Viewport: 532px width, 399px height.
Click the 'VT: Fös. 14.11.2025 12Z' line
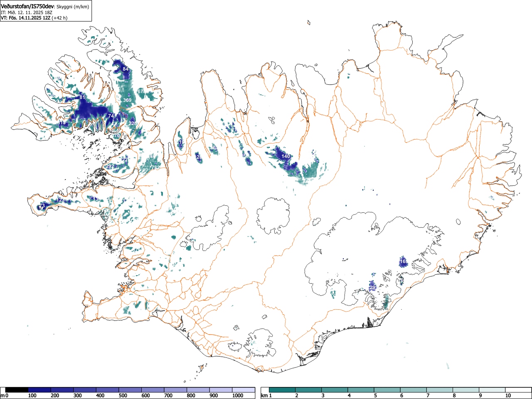[x=25, y=18]
